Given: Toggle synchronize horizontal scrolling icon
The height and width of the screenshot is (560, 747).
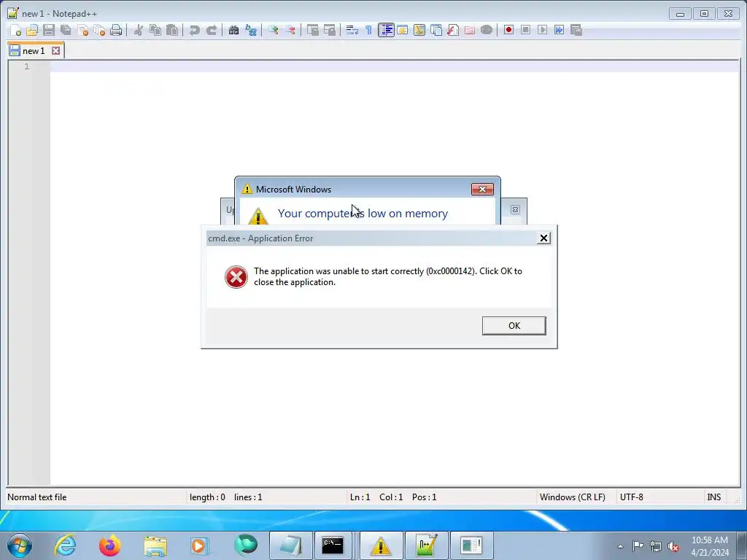Looking at the screenshot, I should pyautogui.click(x=329, y=31).
